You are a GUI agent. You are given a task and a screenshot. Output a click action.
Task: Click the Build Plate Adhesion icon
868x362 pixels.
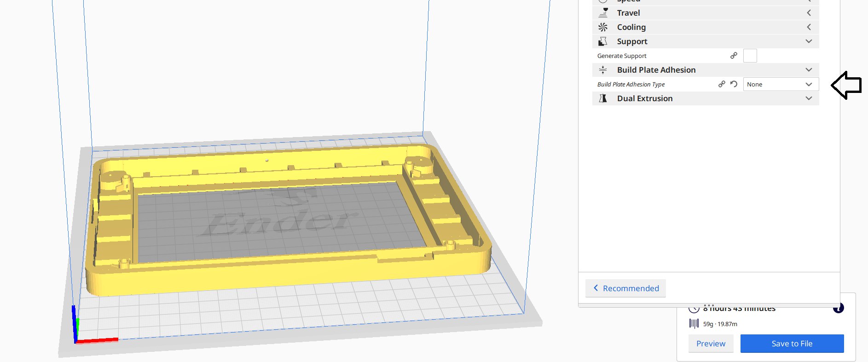pos(603,70)
